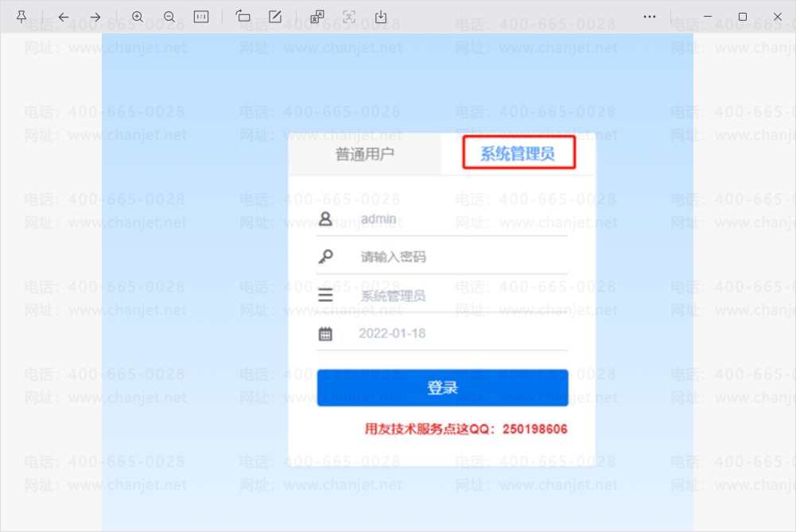Expand the 系统管理员 account list
The width and height of the screenshot is (796, 532).
coord(441,296)
